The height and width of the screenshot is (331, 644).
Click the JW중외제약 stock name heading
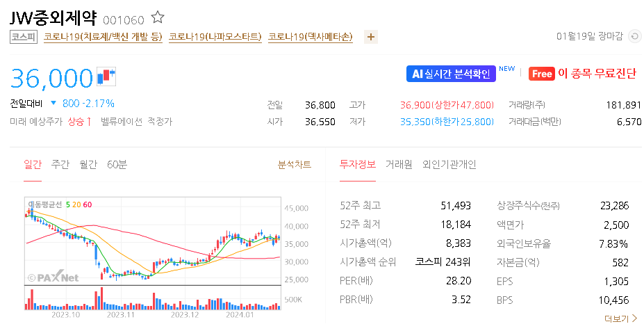53,17
